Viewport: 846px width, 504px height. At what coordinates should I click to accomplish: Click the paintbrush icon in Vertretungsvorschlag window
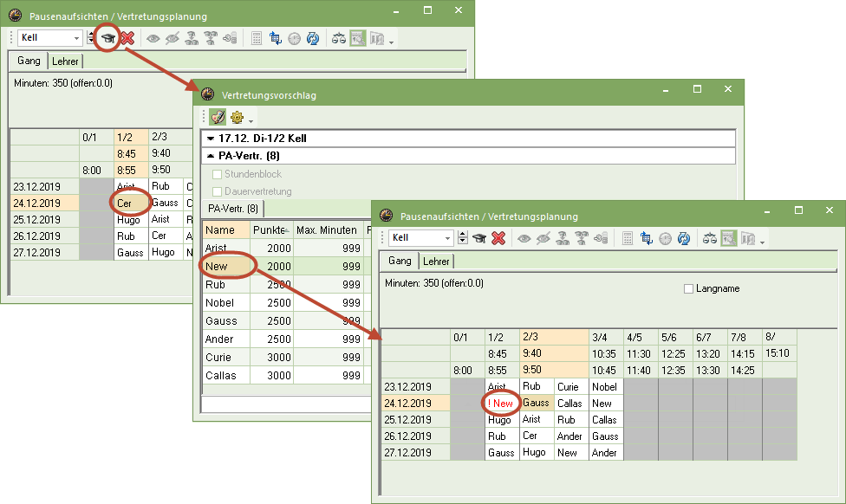coord(218,117)
